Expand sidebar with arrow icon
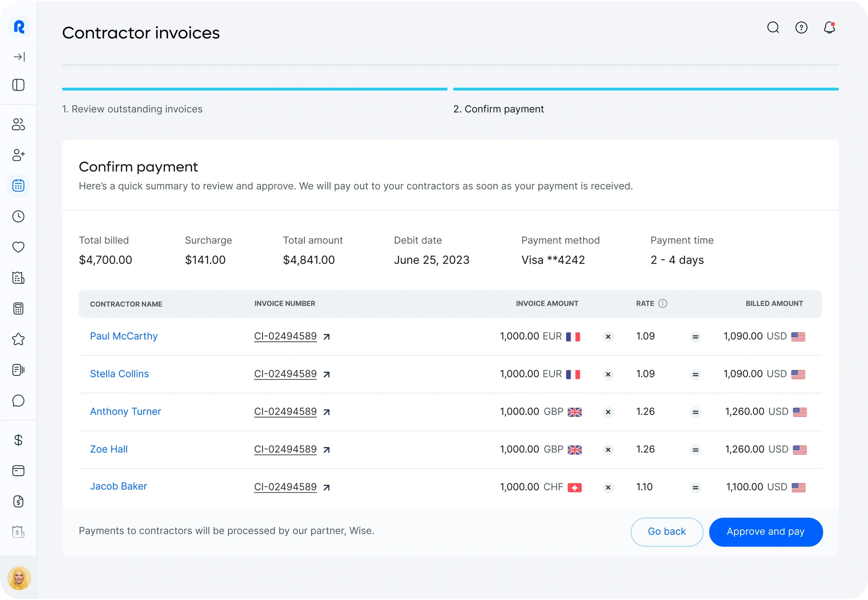Image resolution: width=868 pixels, height=600 pixels. 19,57
